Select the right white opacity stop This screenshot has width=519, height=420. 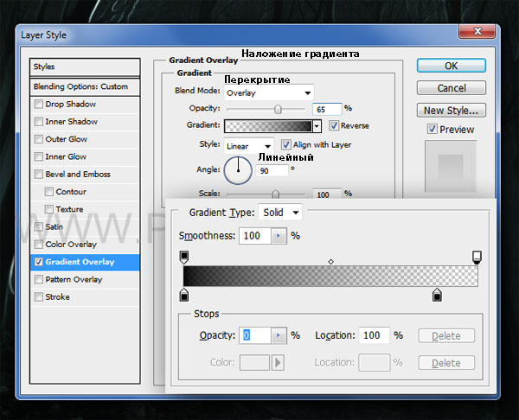pyautogui.click(x=477, y=257)
